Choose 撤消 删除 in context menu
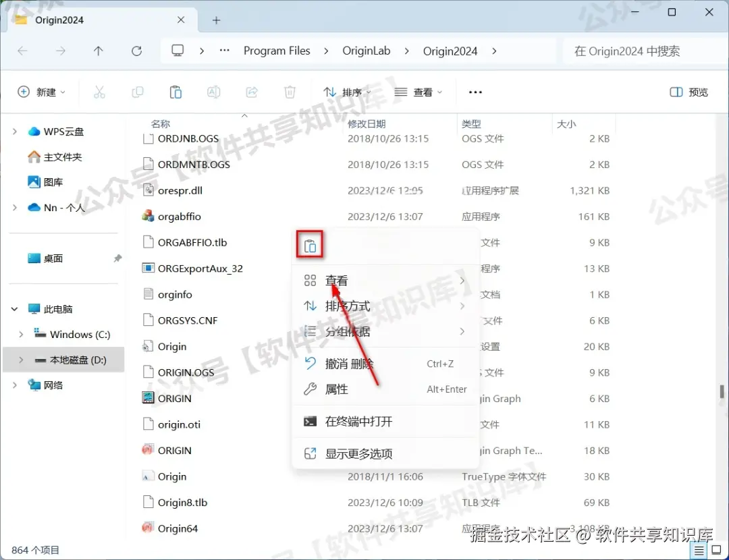The height and width of the screenshot is (560, 729). (x=385, y=364)
